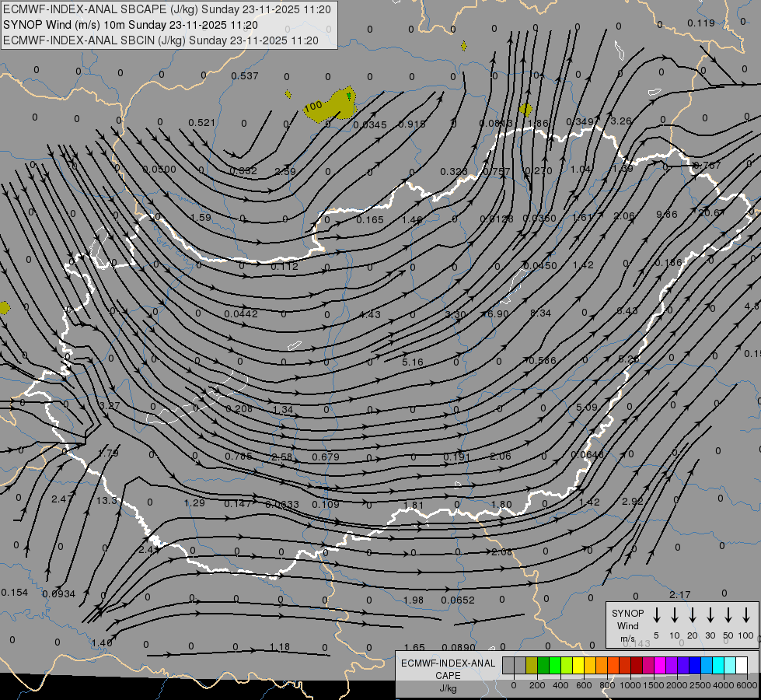Click the '200' label in the CAPE legend
Image resolution: width=761 pixels, height=700 pixels.
click(537, 685)
